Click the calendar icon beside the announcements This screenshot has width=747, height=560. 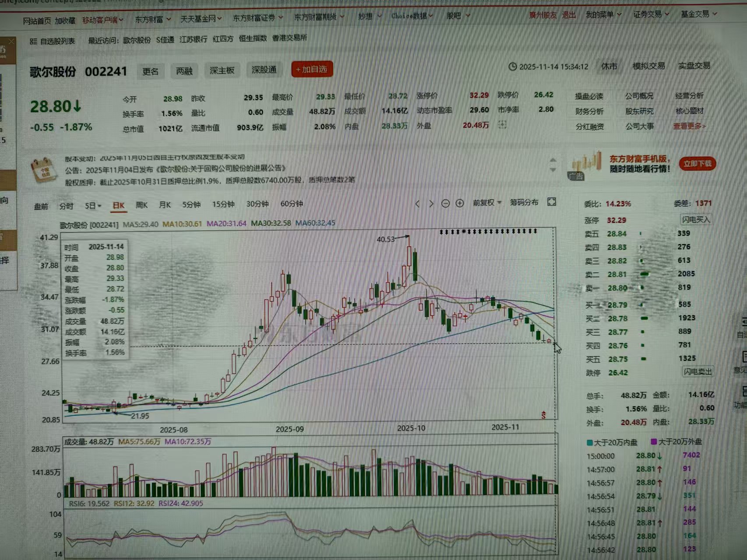click(x=44, y=171)
